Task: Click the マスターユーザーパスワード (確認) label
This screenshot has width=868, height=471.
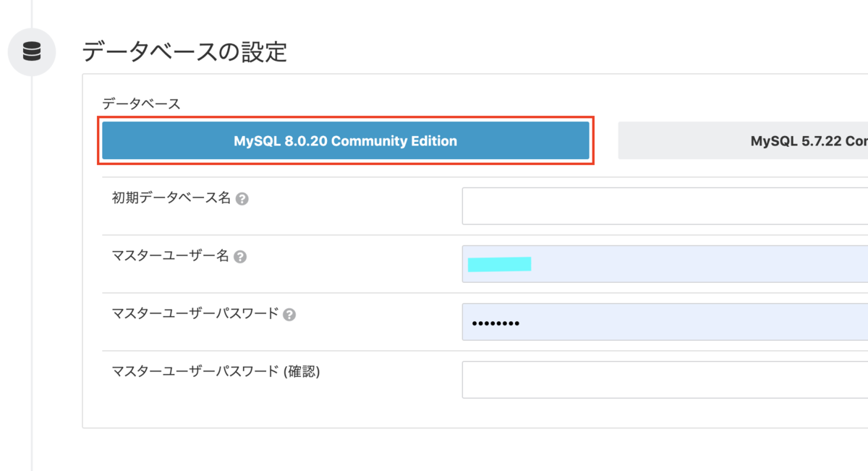Action: 216,371
